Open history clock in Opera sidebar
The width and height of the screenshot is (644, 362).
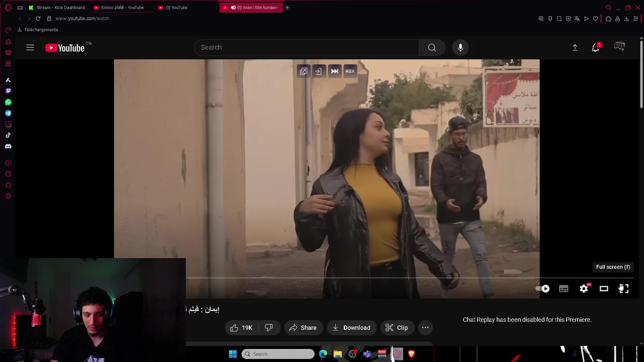(8, 174)
